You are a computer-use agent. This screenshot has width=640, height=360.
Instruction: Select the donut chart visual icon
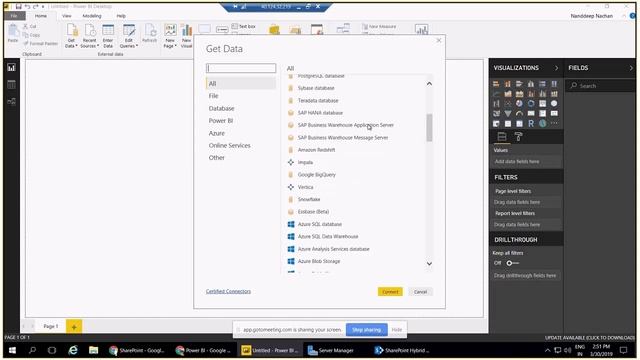531,104
